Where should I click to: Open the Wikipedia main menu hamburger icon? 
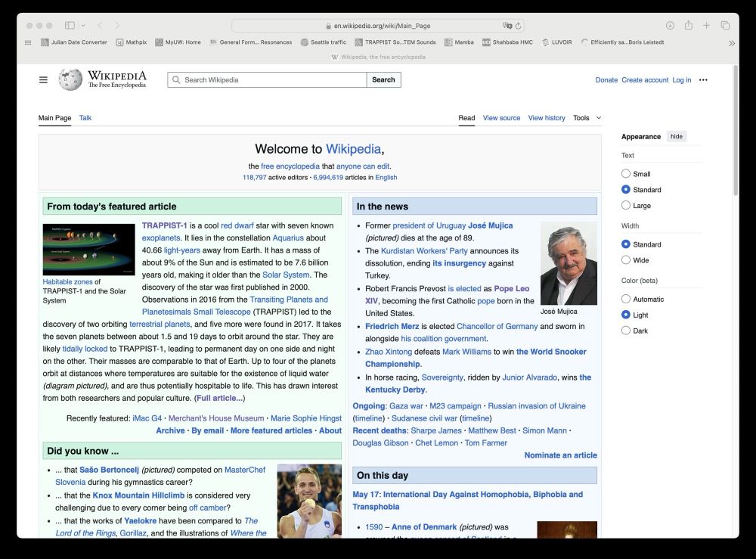click(43, 80)
